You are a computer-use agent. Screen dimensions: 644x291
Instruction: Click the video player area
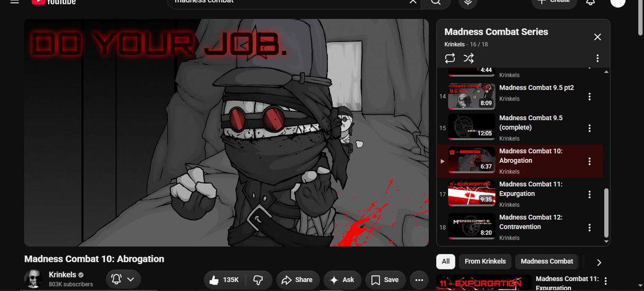pos(226,133)
